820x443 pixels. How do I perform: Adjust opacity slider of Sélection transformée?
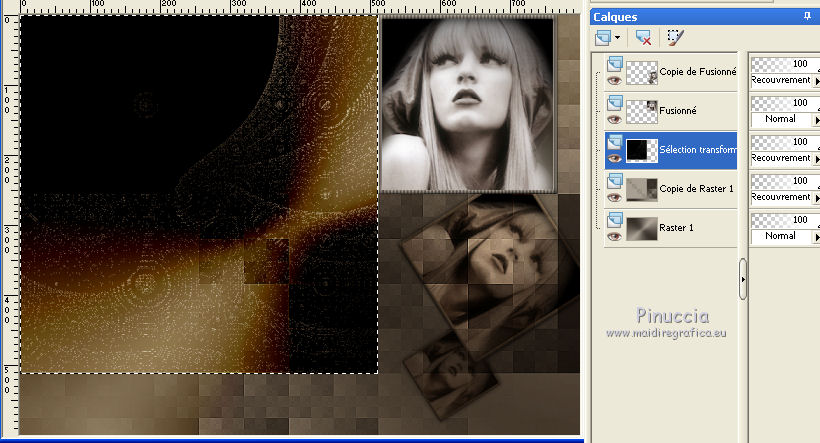tap(784, 142)
